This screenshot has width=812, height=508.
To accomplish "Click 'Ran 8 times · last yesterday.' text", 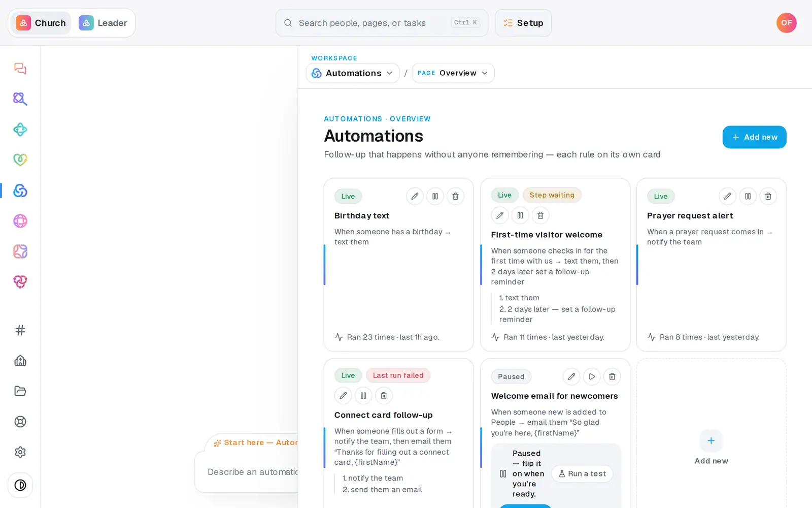I will [709, 337].
